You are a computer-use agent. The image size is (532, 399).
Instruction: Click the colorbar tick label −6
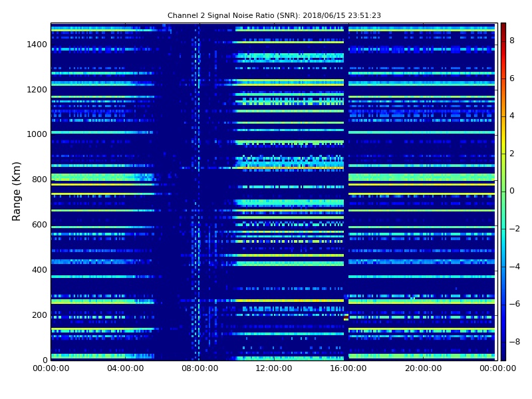[514, 304]
